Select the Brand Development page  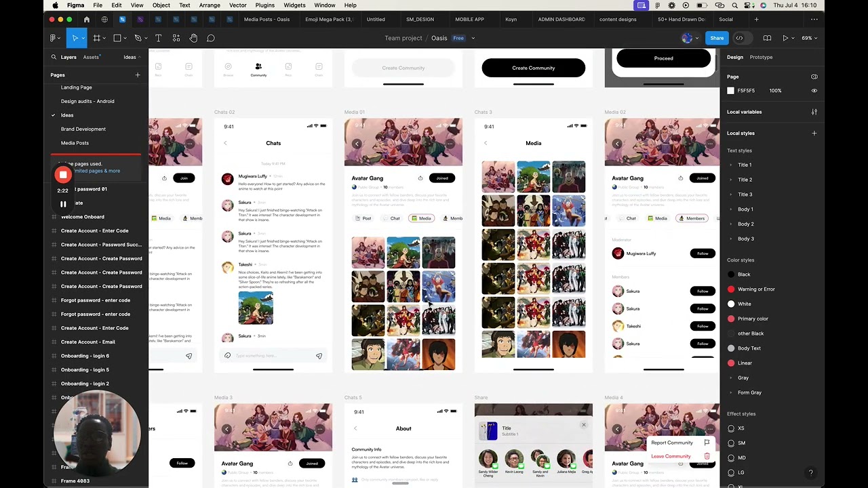coord(83,129)
